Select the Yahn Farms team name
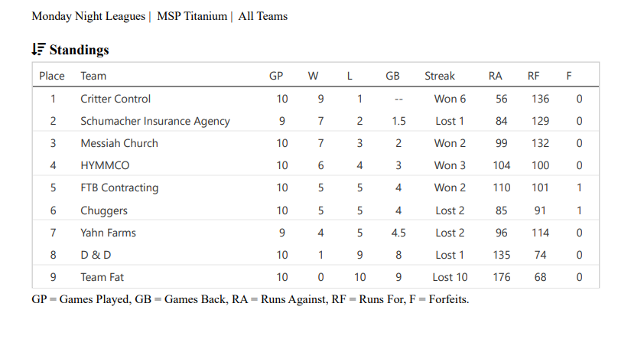The image size is (644, 349). 109,233
